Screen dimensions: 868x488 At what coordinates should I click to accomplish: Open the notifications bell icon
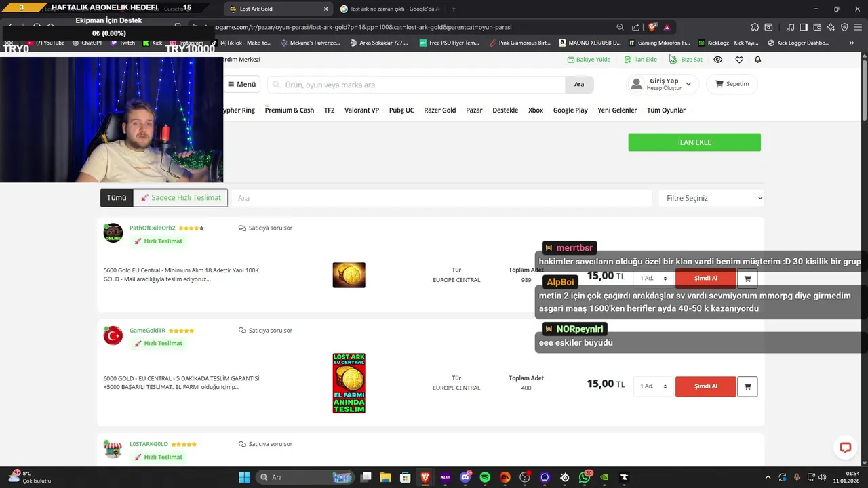click(757, 60)
